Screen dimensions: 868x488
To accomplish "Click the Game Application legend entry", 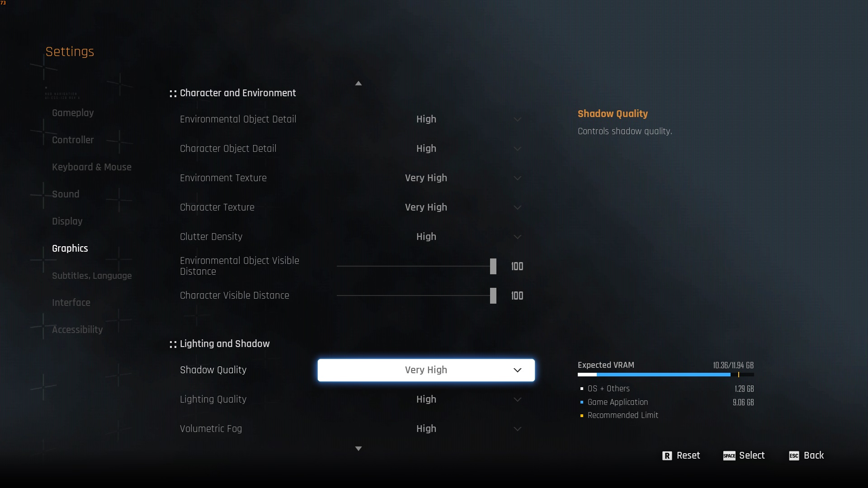I will 618,402.
